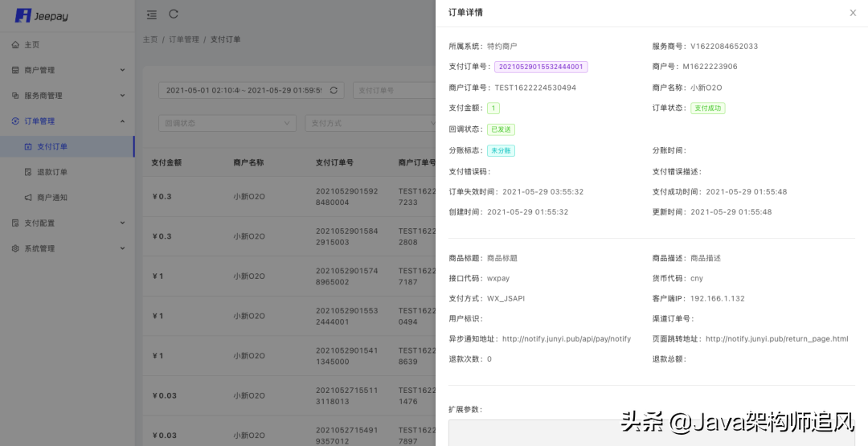Click service provider number V1622084652033

point(724,46)
